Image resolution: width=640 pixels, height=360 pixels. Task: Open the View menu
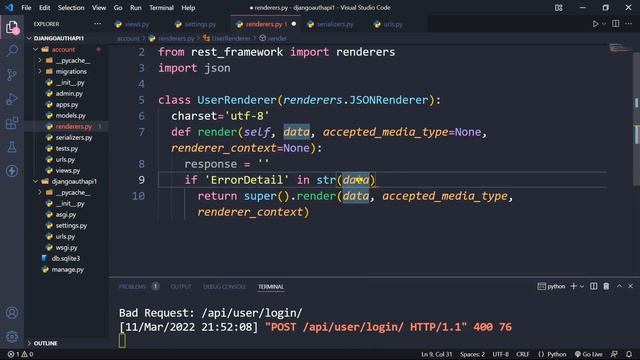pos(99,8)
